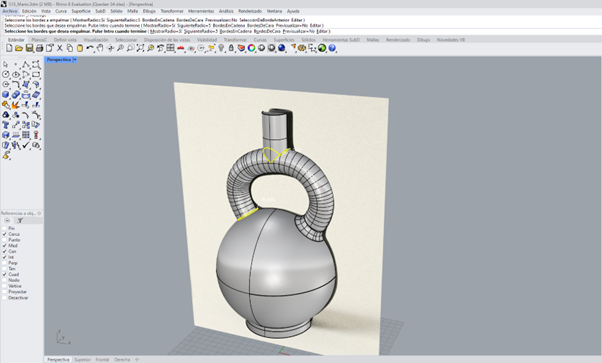Screen dimensions: 602x363
Task: Click the Perspectiva viewport title label
Action: (x=59, y=60)
